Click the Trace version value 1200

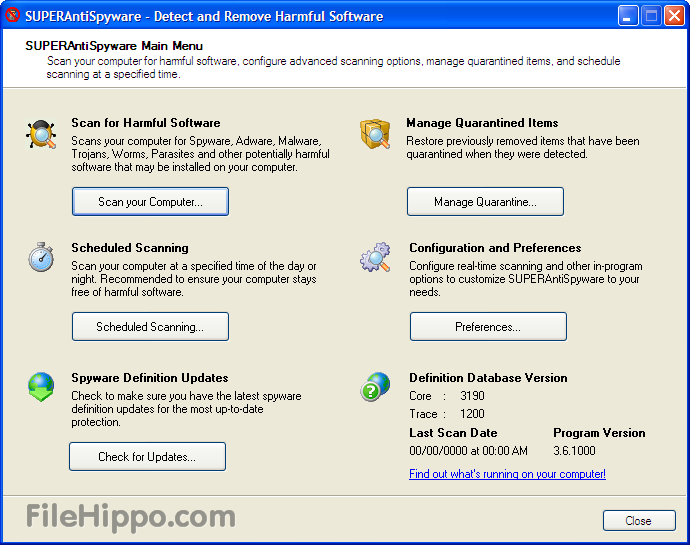tap(472, 414)
